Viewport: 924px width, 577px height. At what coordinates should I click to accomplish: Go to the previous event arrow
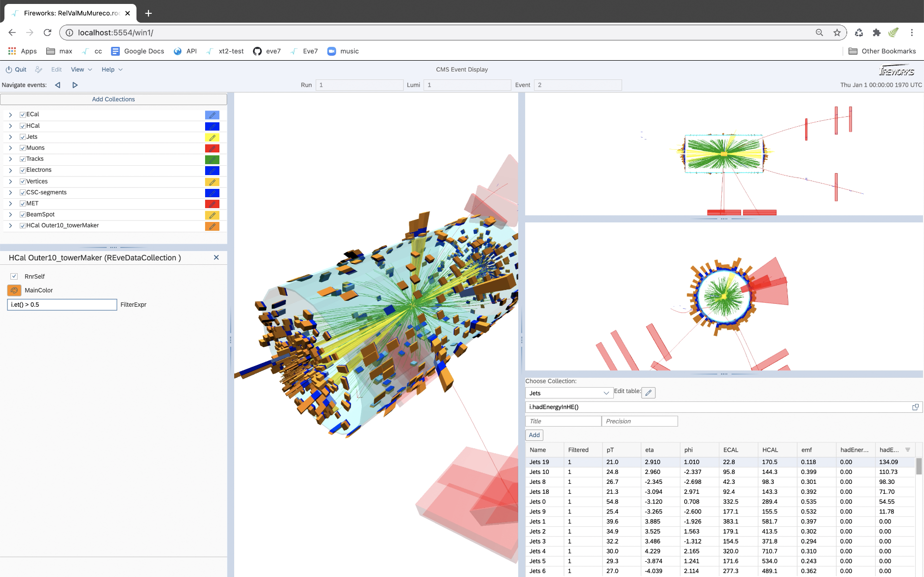pos(58,85)
